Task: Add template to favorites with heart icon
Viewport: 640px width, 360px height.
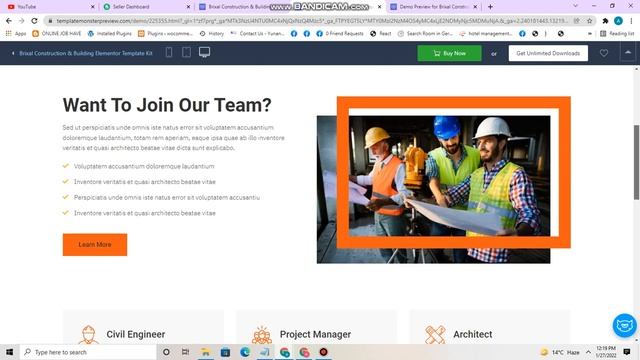Action: tap(604, 53)
